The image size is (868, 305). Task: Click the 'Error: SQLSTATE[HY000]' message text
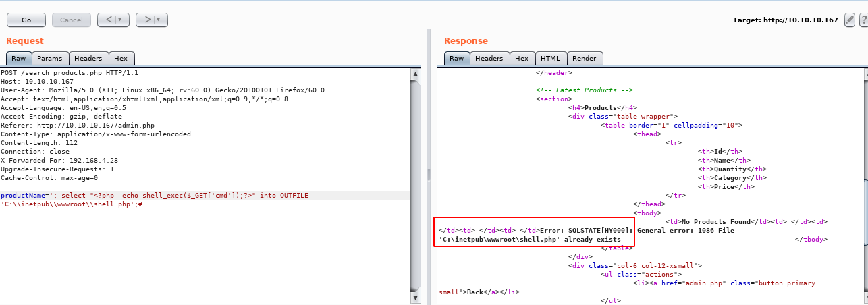[x=587, y=231]
